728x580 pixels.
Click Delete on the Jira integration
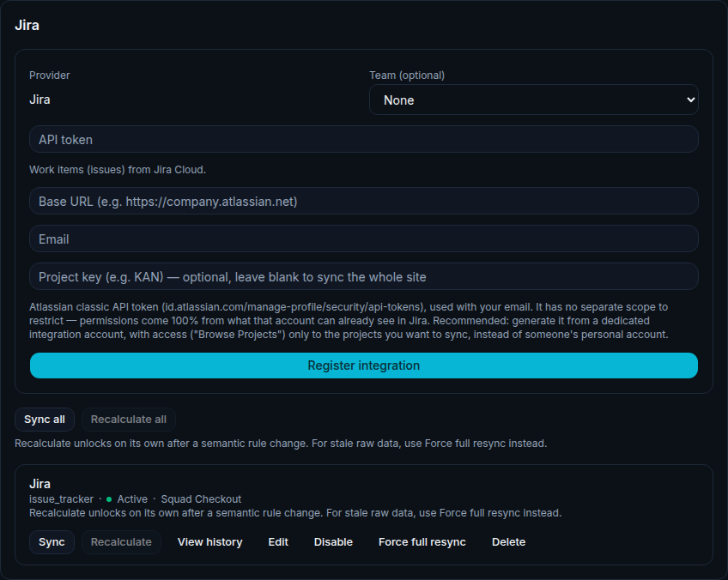click(508, 542)
